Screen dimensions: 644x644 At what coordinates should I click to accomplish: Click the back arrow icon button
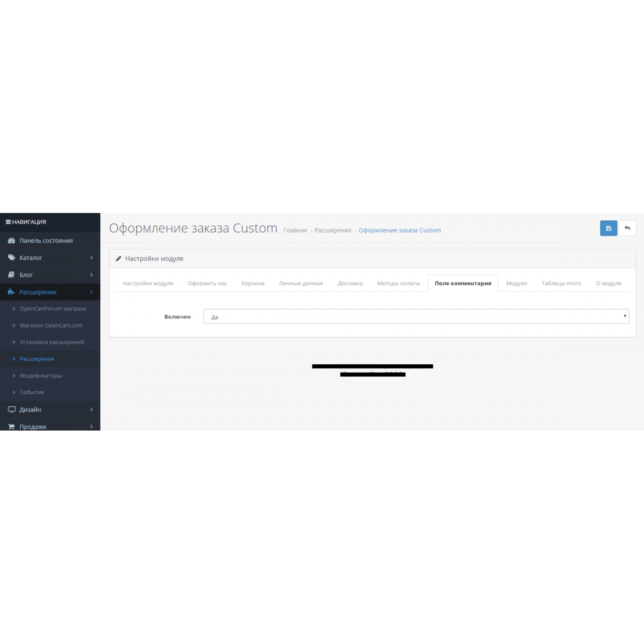627,228
